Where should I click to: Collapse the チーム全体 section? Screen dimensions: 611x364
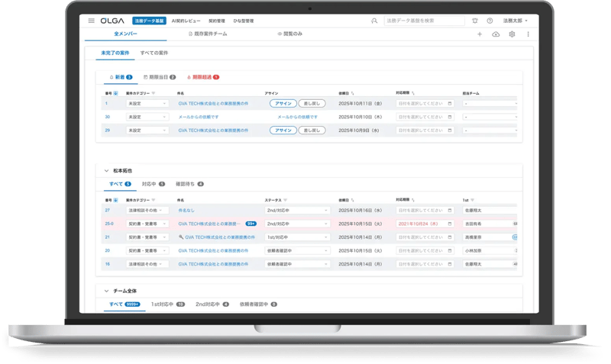coord(106,291)
